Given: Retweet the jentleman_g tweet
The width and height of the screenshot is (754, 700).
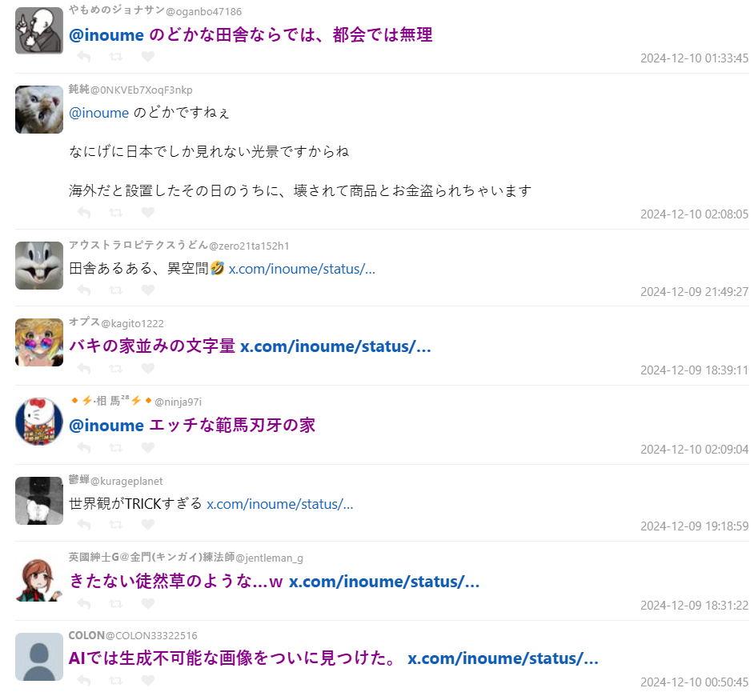Looking at the screenshot, I should 116,604.
